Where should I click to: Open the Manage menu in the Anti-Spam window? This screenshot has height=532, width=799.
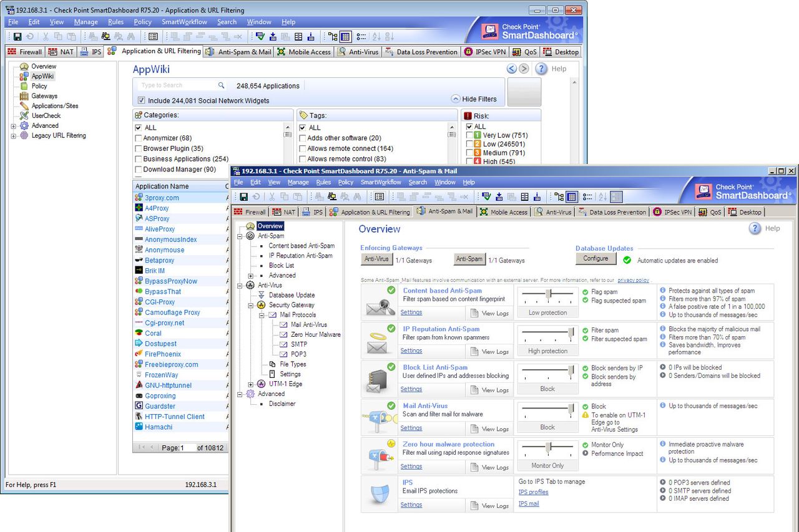[x=298, y=182]
